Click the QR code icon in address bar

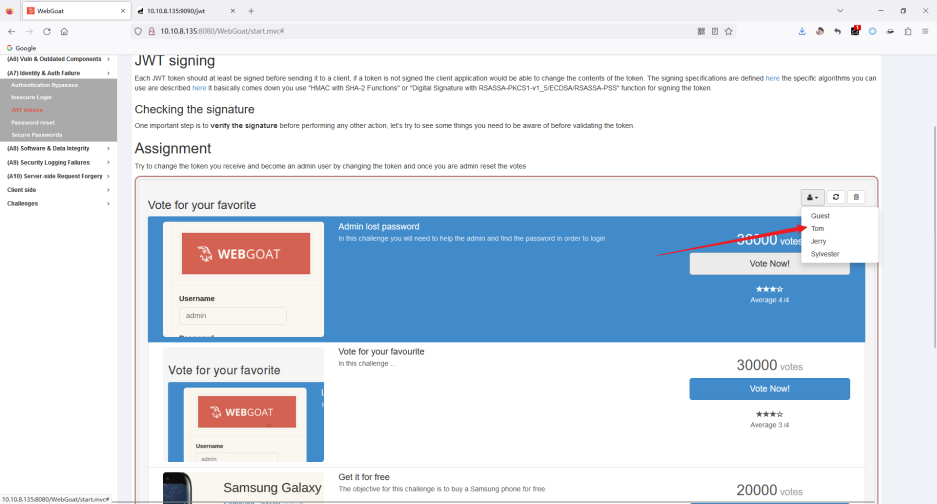pyautogui.click(x=701, y=31)
